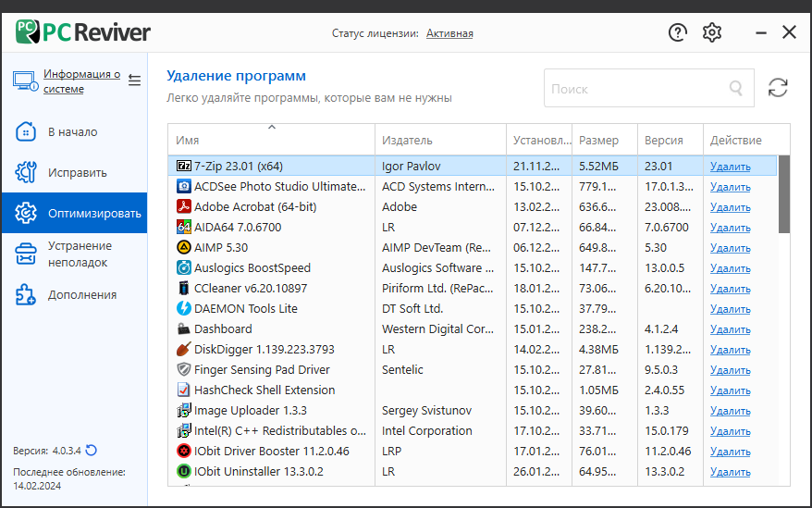Refresh the installed programs list
The width and height of the screenshot is (812, 508).
[778, 88]
